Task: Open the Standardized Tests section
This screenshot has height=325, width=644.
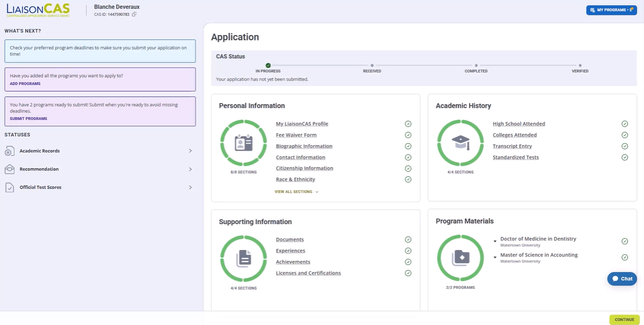Action: [x=516, y=157]
